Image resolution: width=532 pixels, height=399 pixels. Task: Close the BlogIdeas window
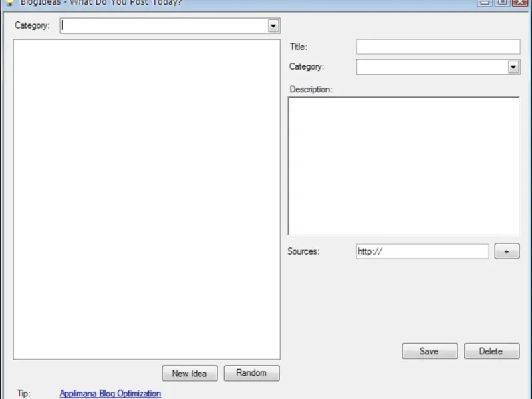[x=520, y=3]
